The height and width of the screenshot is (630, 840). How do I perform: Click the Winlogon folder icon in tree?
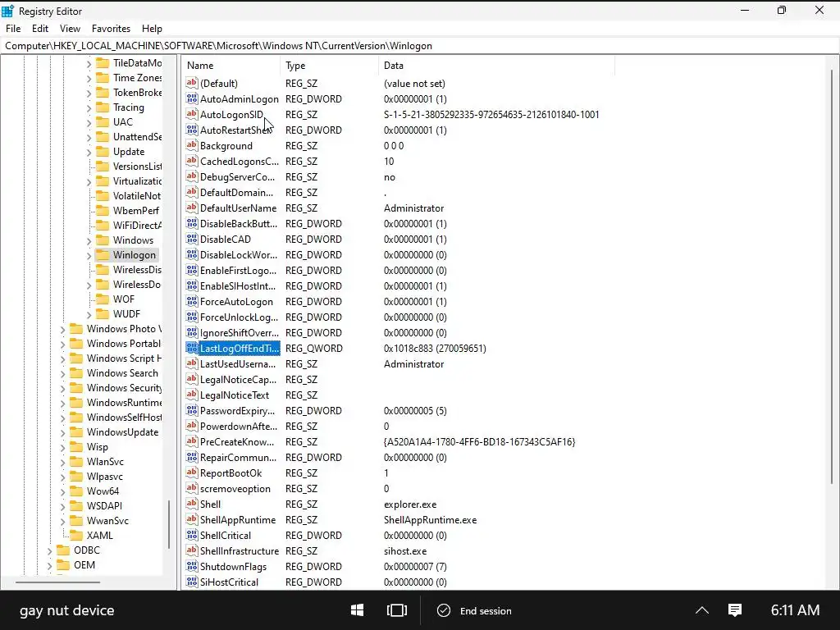point(103,254)
